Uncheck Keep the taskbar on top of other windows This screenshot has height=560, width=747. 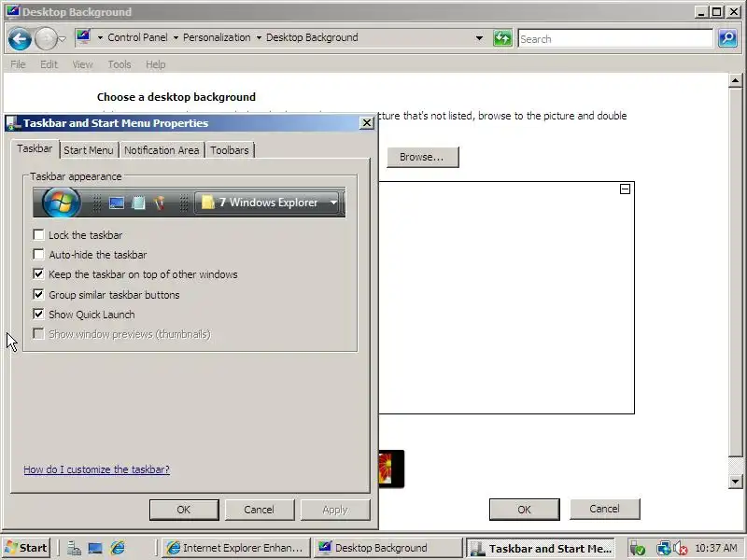(38, 274)
